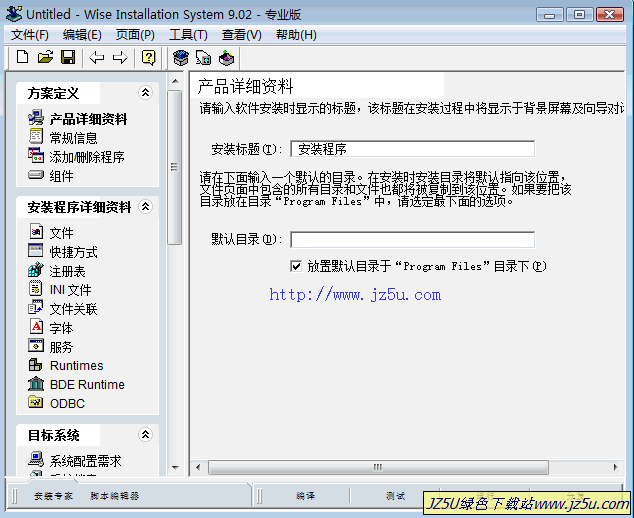634x518 pixels.
Task: Click the 快捷方式 page icon
Action: [36, 250]
